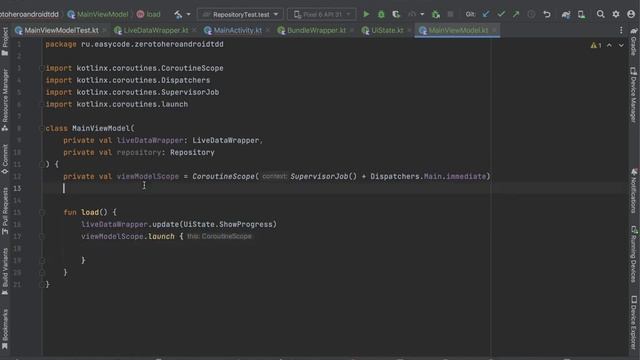Open Git history clock icon
640x360 pixels.
click(531, 14)
